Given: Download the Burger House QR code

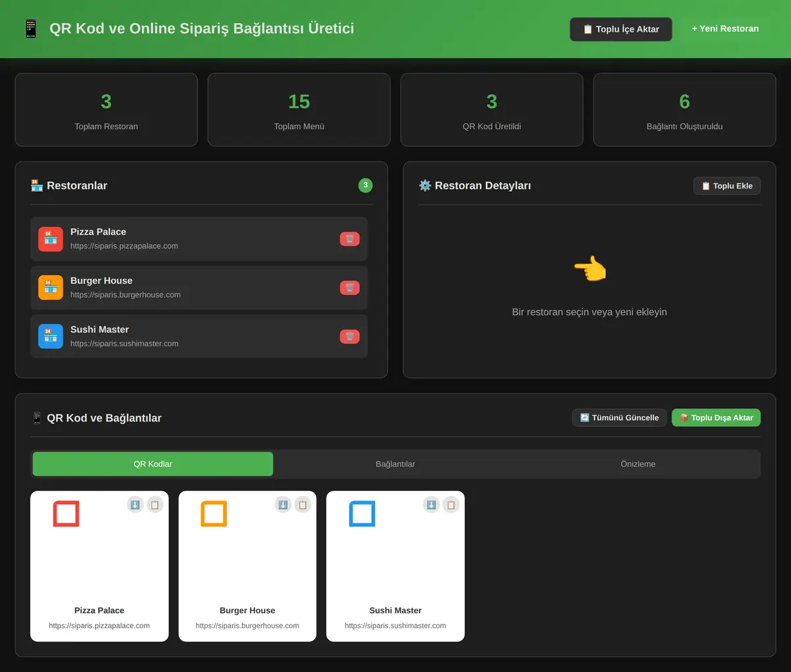Looking at the screenshot, I should coord(283,504).
